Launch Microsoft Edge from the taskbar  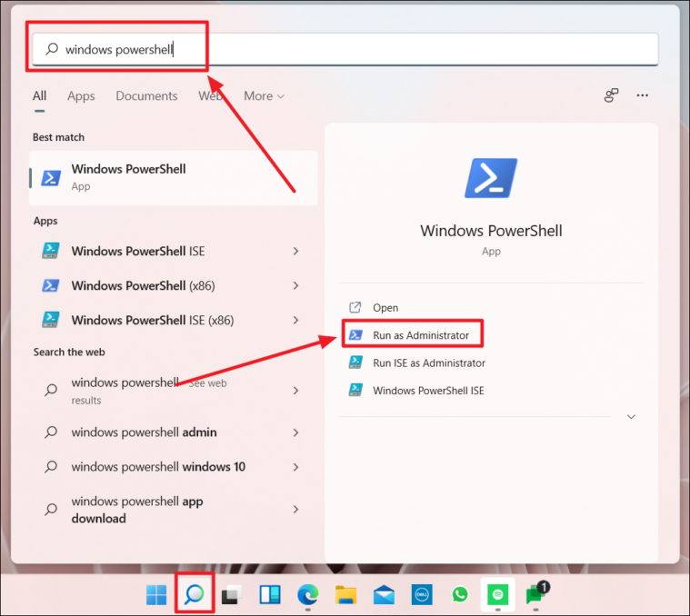point(308,595)
